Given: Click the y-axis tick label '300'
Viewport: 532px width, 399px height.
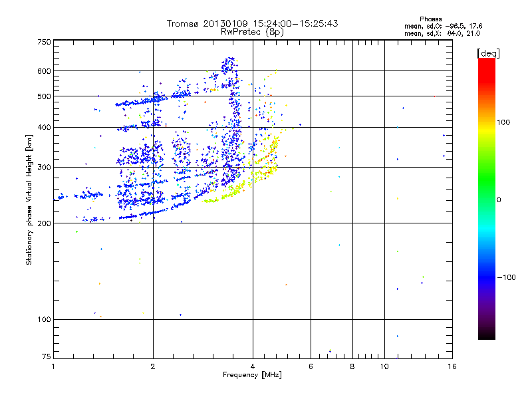Looking at the screenshot, I should (44, 168).
